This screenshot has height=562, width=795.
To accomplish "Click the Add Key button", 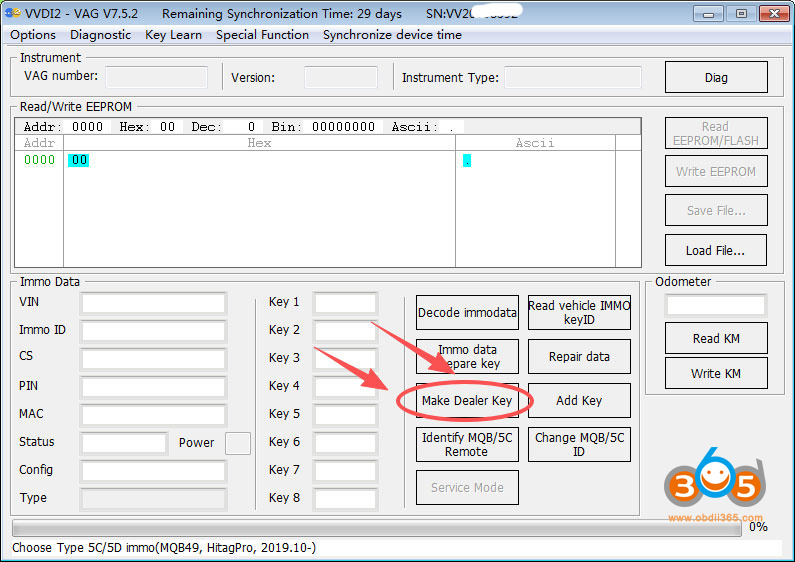I will (579, 401).
